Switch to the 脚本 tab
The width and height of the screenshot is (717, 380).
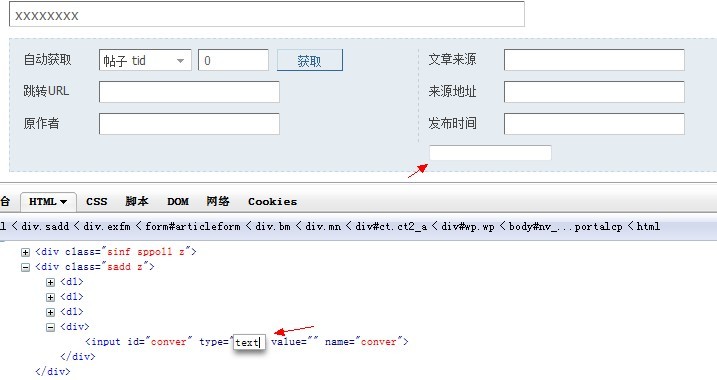pyautogui.click(x=137, y=202)
